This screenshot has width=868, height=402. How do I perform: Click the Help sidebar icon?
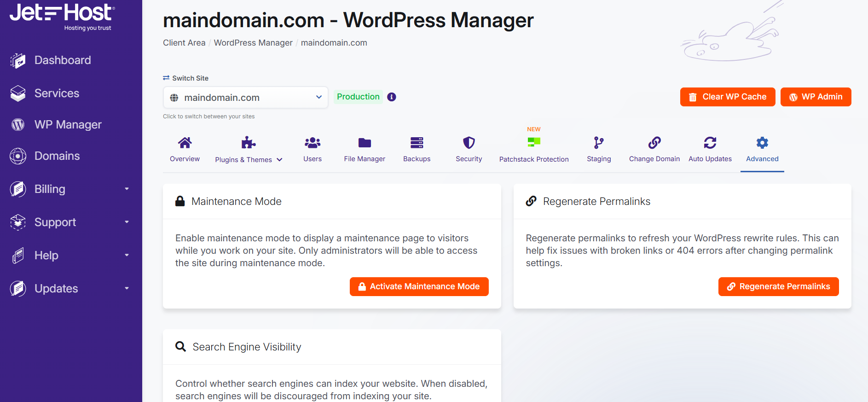pyautogui.click(x=18, y=256)
